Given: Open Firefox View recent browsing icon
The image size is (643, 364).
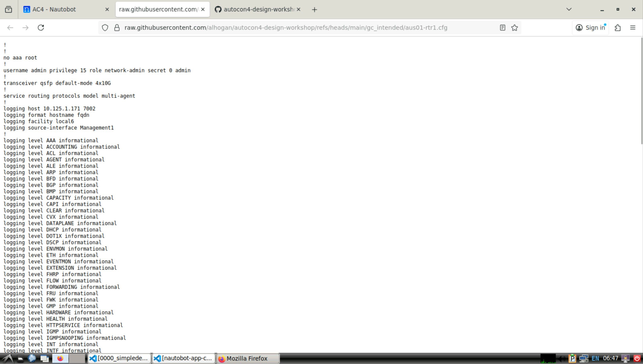Looking at the screenshot, I should point(9,10).
